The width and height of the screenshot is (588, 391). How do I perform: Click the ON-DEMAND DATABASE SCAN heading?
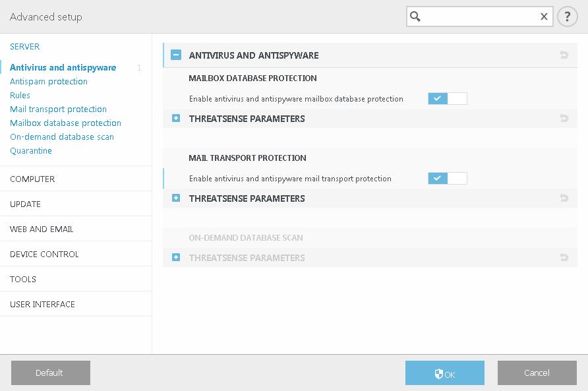tap(246, 237)
